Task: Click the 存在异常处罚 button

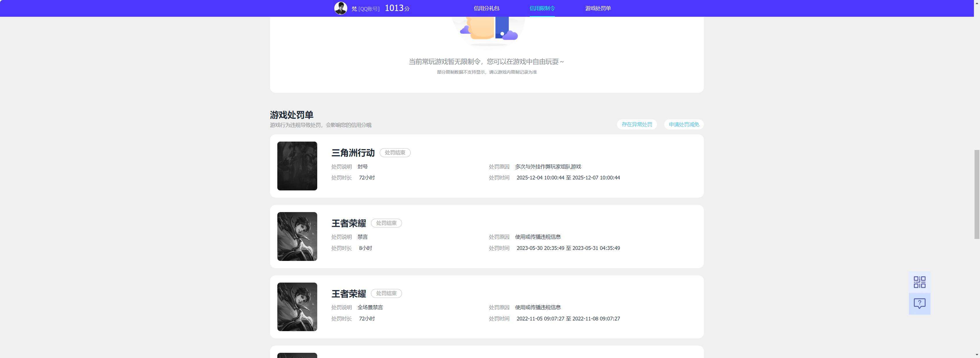Action: point(637,125)
